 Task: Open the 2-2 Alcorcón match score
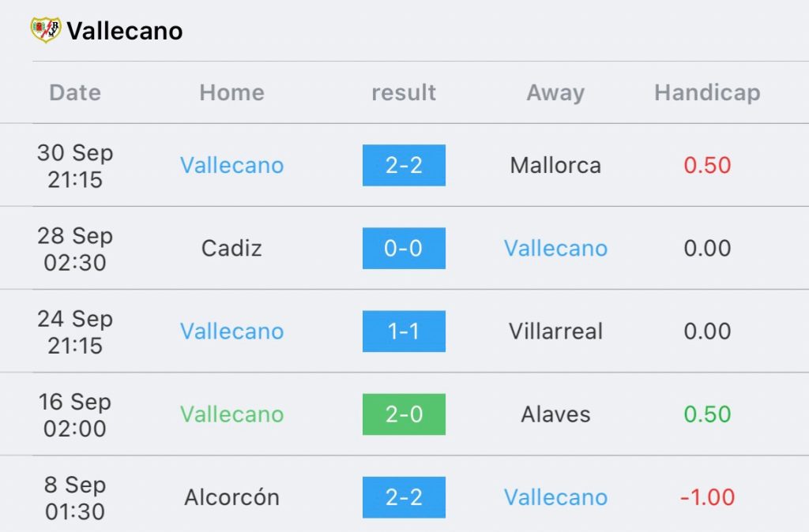(404, 497)
